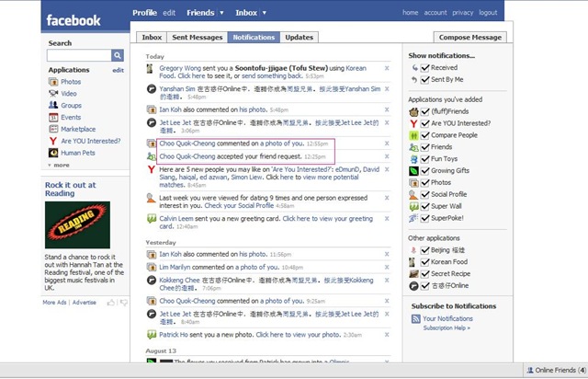Open Your Notifications subscription link
Viewport: 588px width, 379px height.
(x=447, y=318)
